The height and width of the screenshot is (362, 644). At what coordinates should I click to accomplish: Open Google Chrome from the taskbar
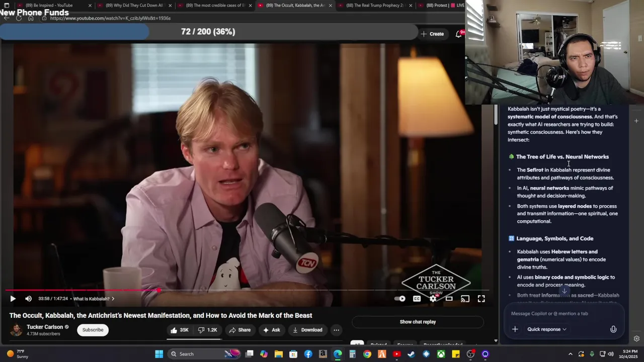pyautogui.click(x=367, y=354)
